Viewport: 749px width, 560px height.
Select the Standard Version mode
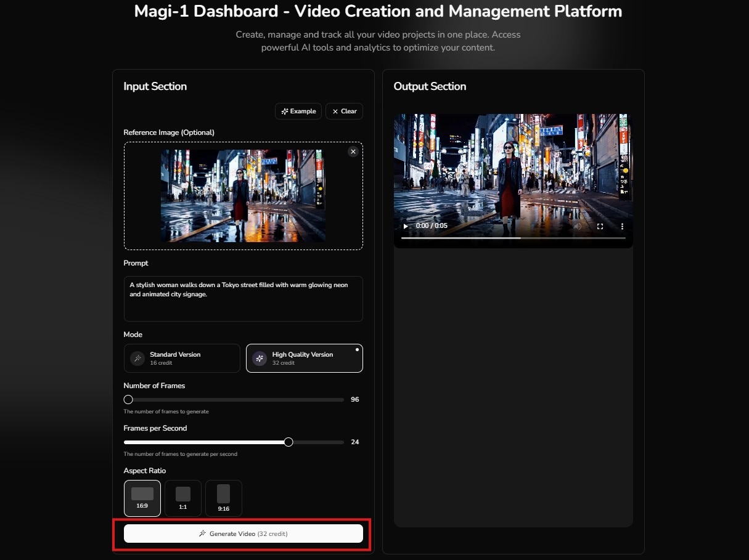click(182, 358)
